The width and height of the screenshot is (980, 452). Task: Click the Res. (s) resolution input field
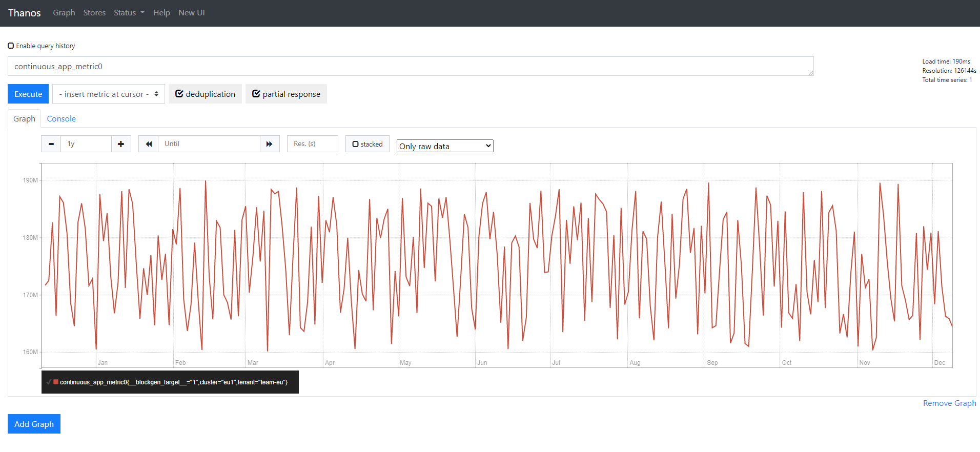click(312, 144)
